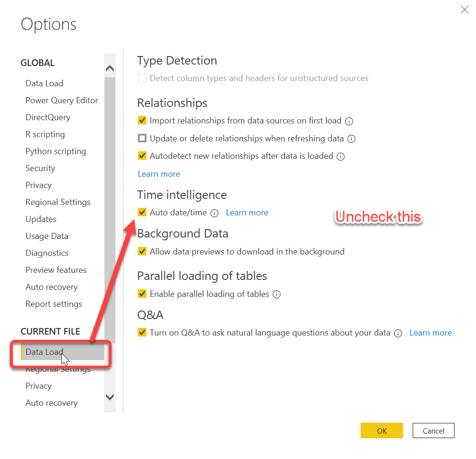
Task: Select Diagnostics in the sidebar
Action: point(47,253)
